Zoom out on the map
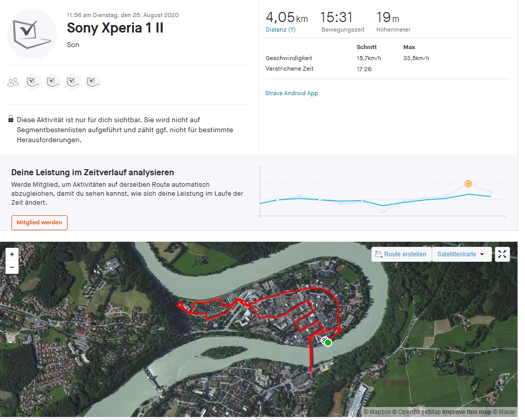 [x=12, y=268]
